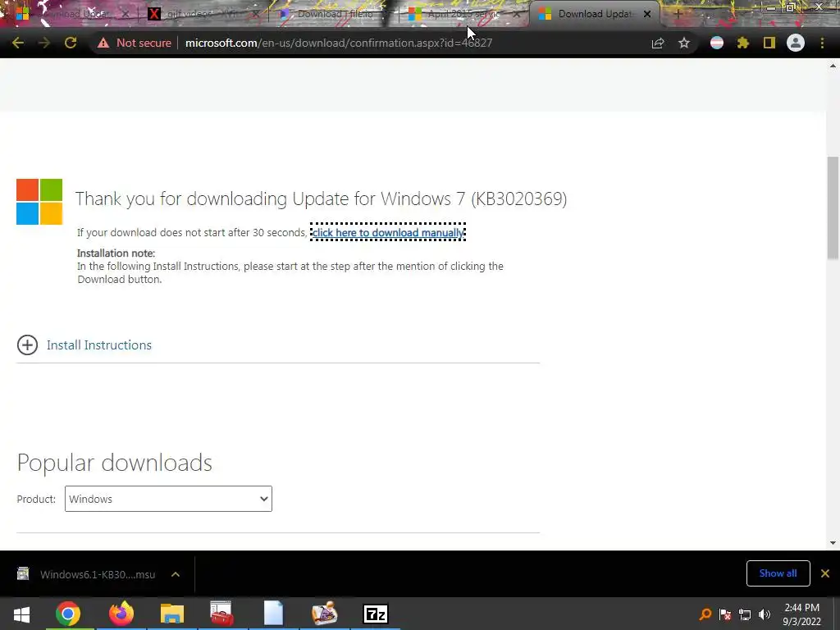Viewport: 840px width, 630px height.
Task: Open the Chrome profile avatar
Action: (796, 43)
